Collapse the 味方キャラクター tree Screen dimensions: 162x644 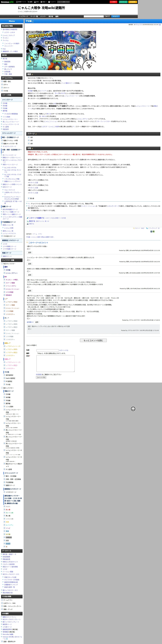pyautogui.click(x=2, y=264)
